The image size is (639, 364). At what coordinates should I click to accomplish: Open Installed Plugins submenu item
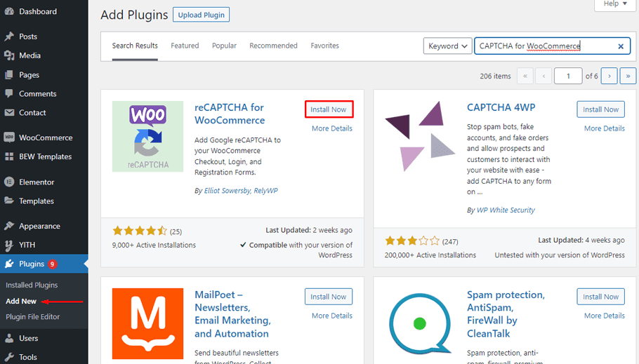click(x=32, y=285)
